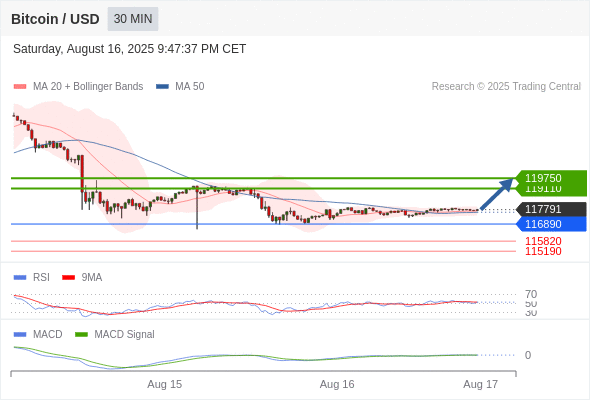590x400 pixels.
Task: Click the Bitcoin / USD chart title
Action: pos(55,19)
